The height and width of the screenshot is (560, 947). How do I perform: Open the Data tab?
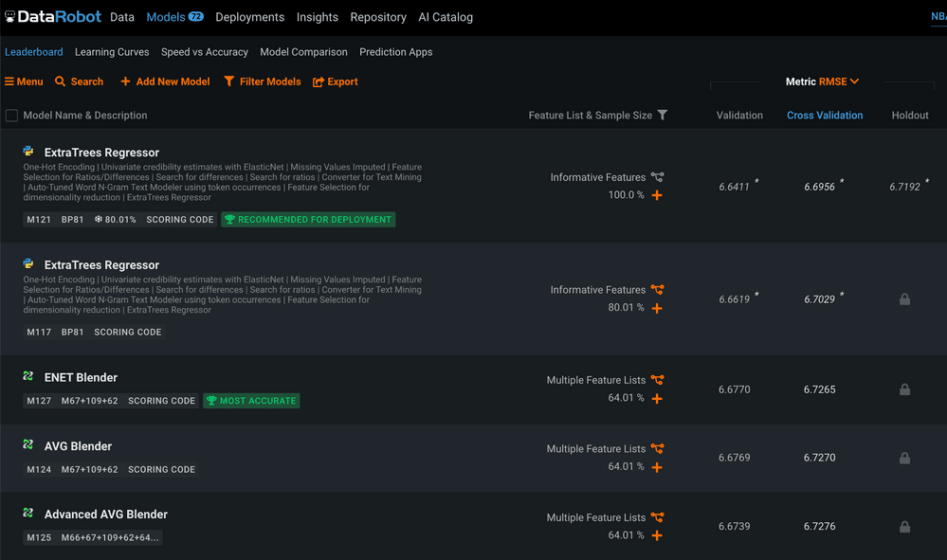pyautogui.click(x=122, y=17)
